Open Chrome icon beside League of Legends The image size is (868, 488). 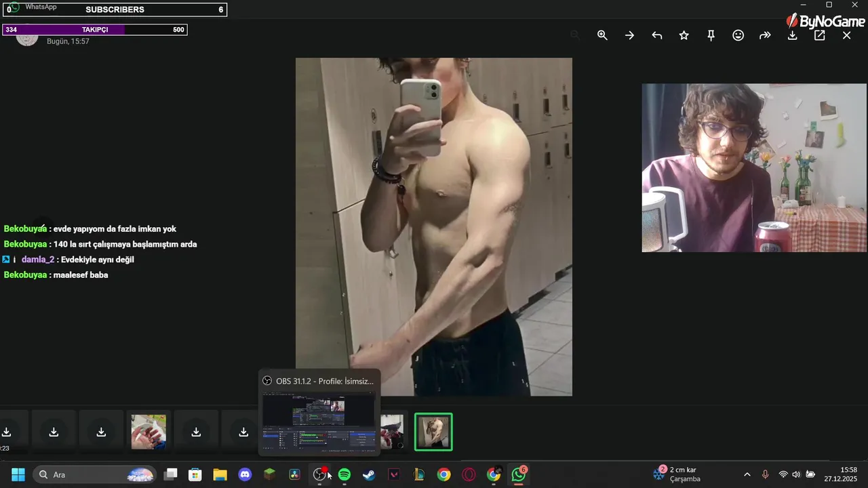[x=443, y=474]
